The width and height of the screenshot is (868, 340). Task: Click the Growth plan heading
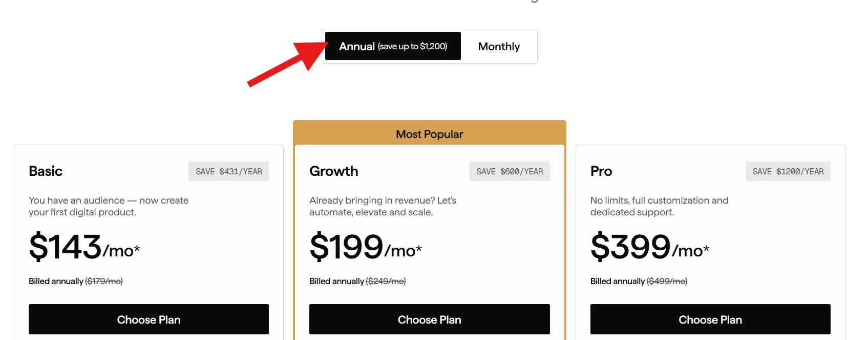click(x=334, y=171)
